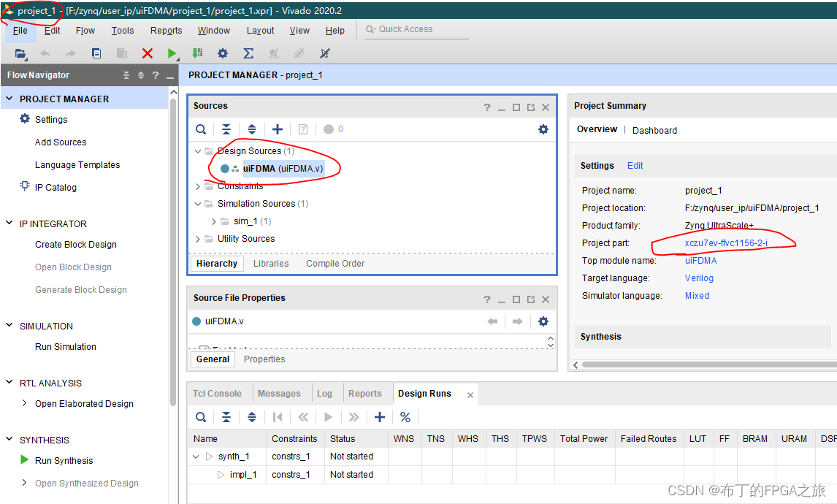Viewport: 837px width, 504px height.
Task: Collapse the RTL ANALYSIS section
Action: (9, 382)
